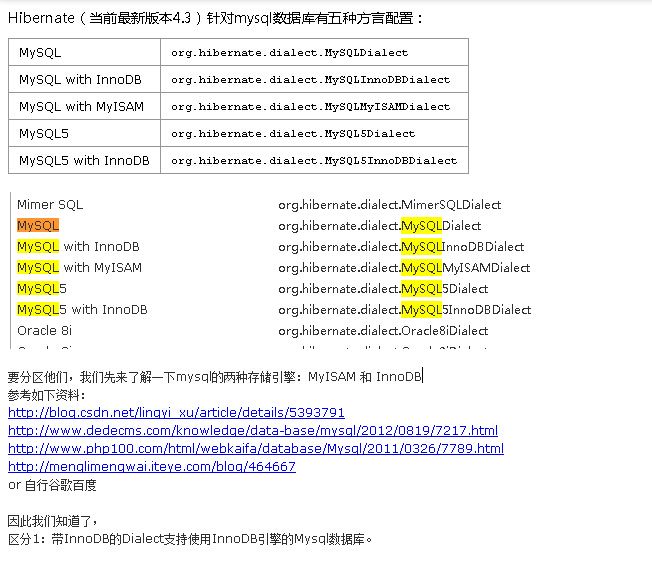Screen dimensions: 652x561
Task: Click the 'Mimer SQL' list entry
Action: (50, 205)
